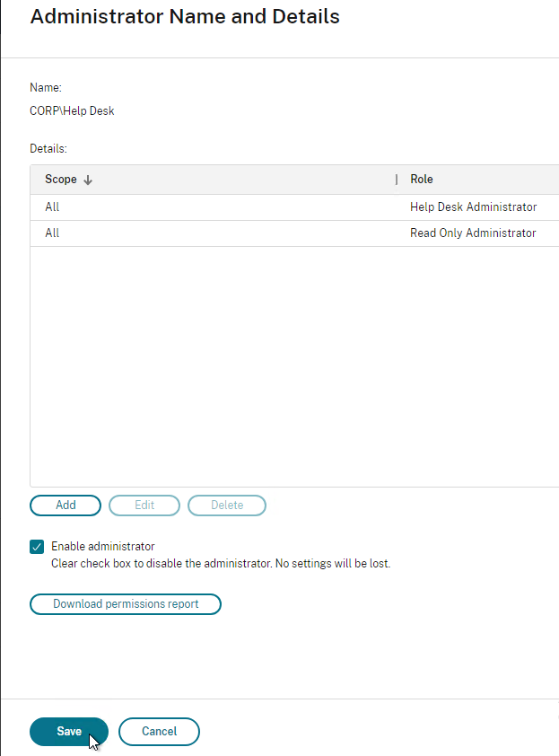Image resolution: width=559 pixels, height=756 pixels.
Task: Click the grayed-out Edit button
Action: point(144,505)
